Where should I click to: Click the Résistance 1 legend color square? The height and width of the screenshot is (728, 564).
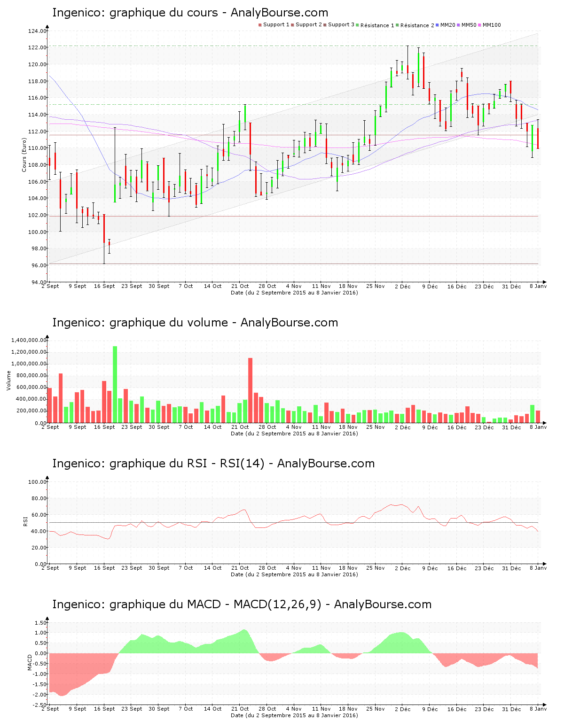(358, 25)
